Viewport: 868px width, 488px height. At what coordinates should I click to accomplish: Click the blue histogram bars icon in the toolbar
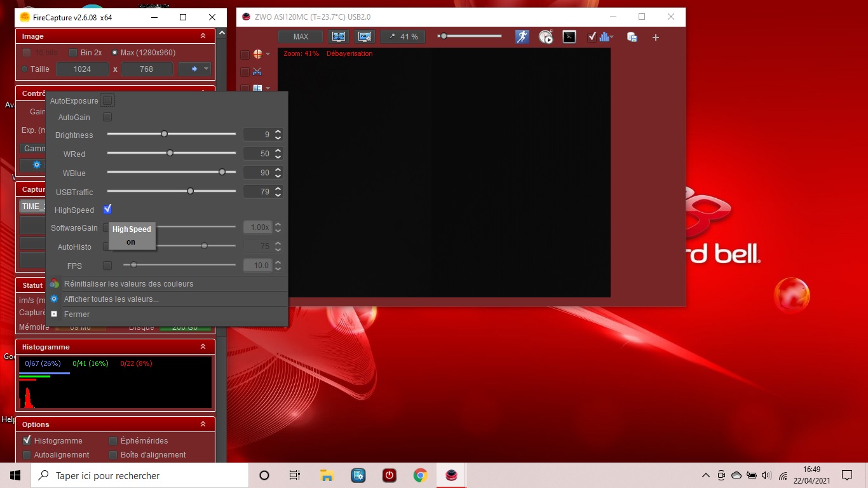tap(604, 37)
